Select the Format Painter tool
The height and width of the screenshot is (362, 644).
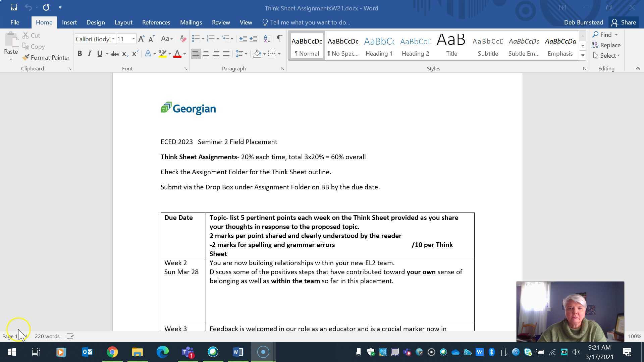pyautogui.click(x=46, y=57)
